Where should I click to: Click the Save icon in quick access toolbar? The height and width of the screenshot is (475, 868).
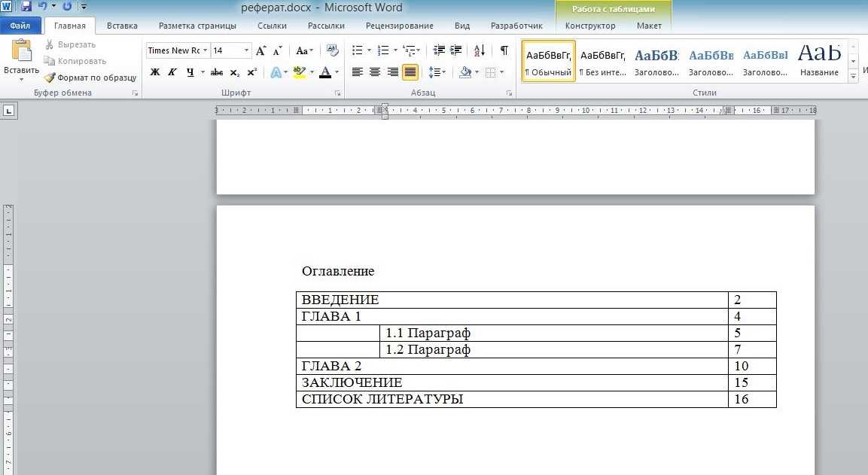point(26,7)
